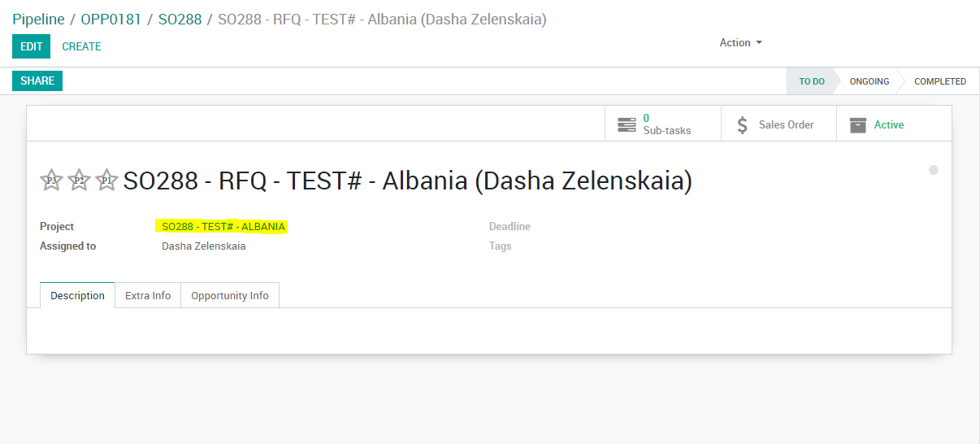980x444 pixels.
Task: Go to Pipeline breadcrumb
Action: [38, 19]
